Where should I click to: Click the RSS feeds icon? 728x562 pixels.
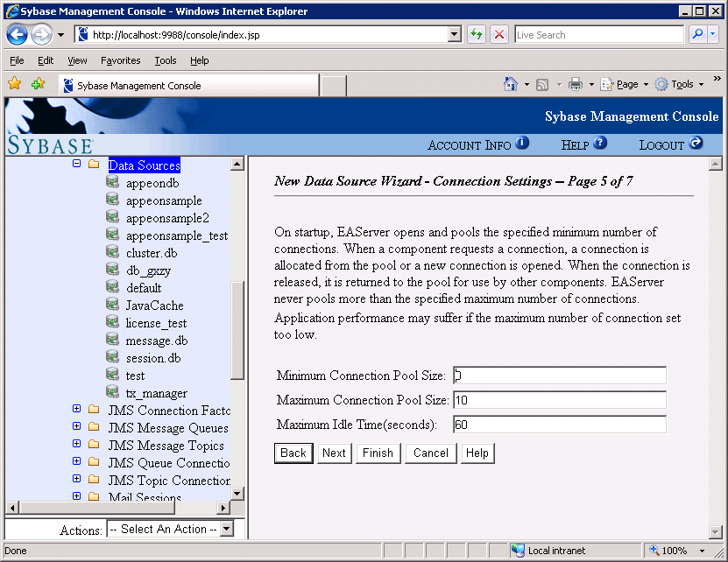[x=542, y=84]
